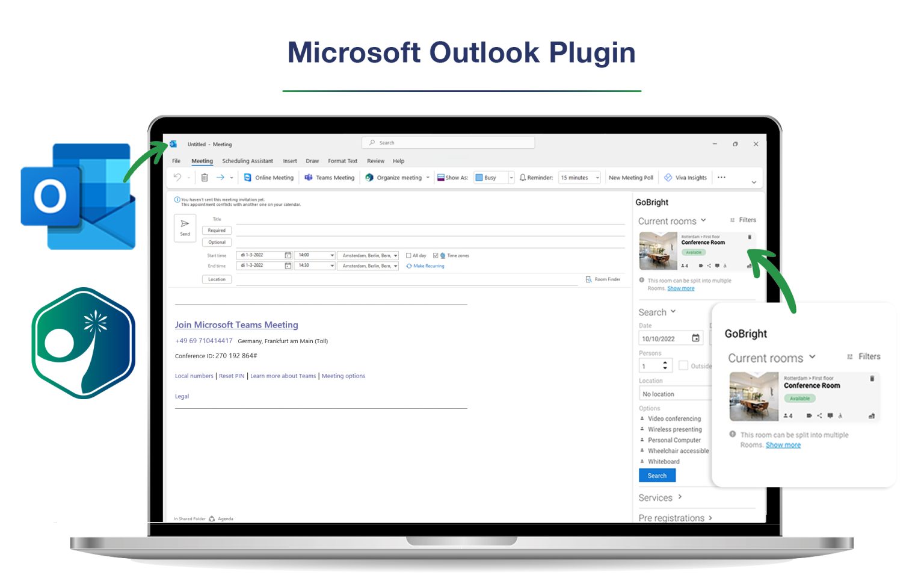Image resolution: width=924 pixels, height=578 pixels.
Task: Open the Room Finder
Action: click(603, 279)
